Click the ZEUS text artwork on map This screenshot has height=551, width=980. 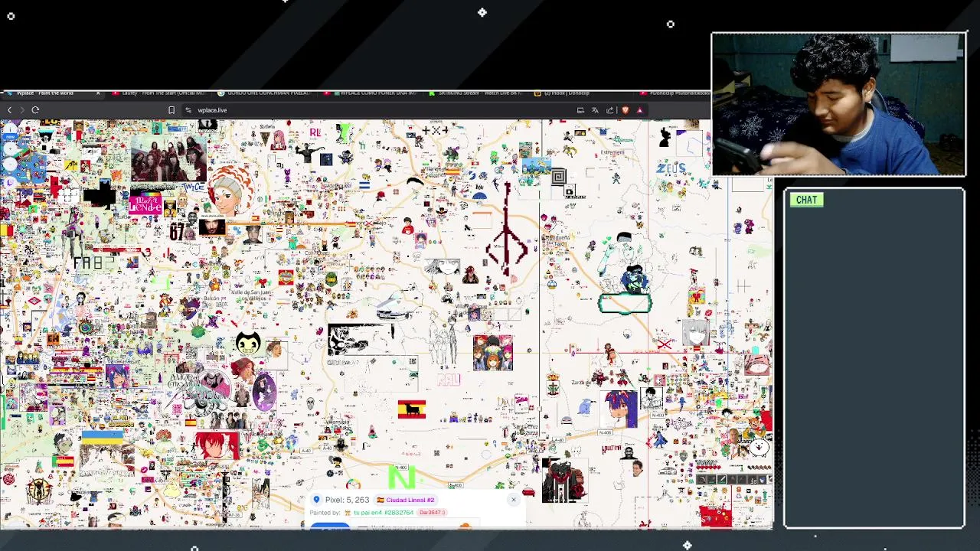[671, 168]
